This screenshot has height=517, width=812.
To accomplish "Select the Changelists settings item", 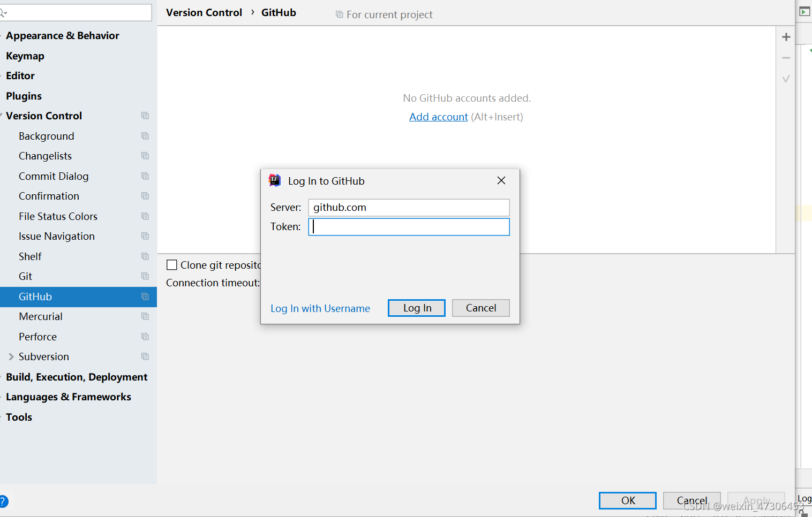I will pyautogui.click(x=45, y=156).
